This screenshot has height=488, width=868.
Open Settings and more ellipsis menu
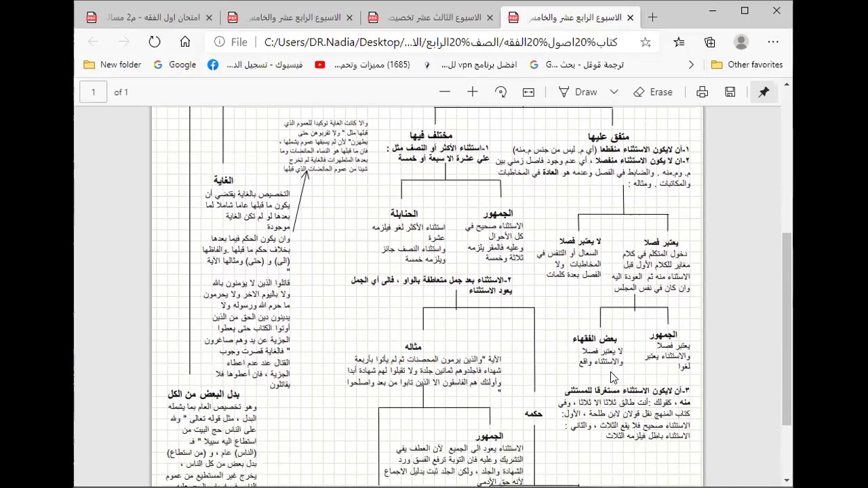[x=773, y=42]
